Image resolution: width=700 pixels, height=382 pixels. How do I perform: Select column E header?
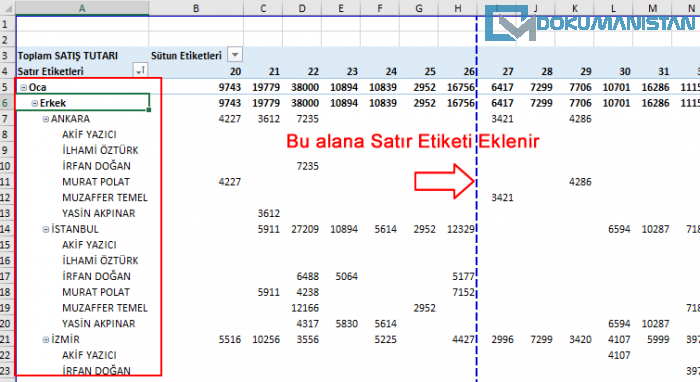pos(341,8)
